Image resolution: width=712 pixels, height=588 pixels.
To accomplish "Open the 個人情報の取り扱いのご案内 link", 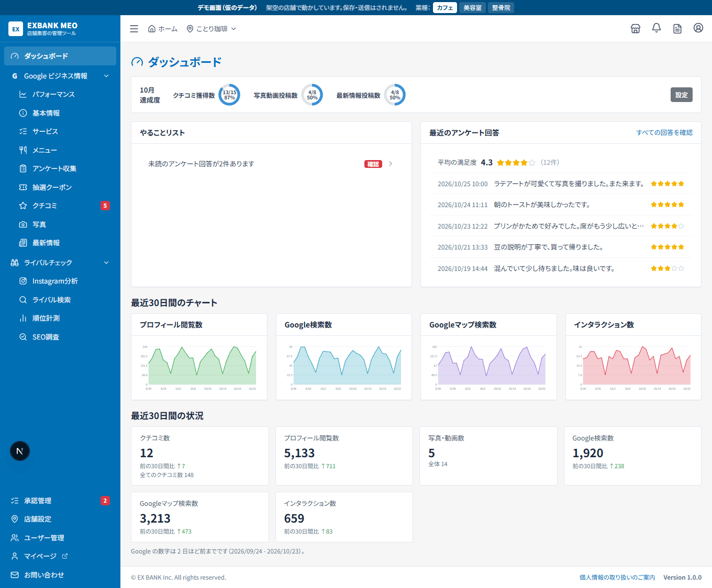I will click(617, 578).
